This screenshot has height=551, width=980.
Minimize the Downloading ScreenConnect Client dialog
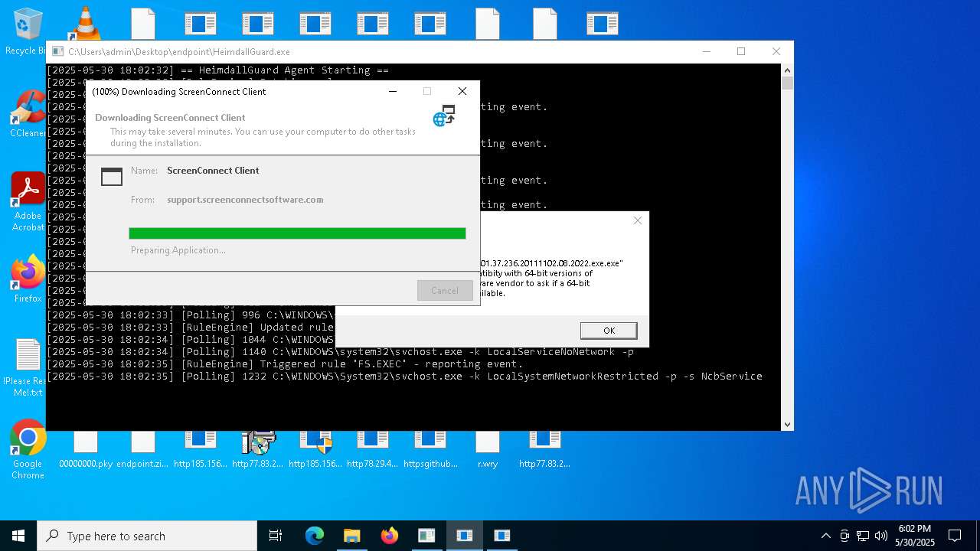[x=393, y=91]
